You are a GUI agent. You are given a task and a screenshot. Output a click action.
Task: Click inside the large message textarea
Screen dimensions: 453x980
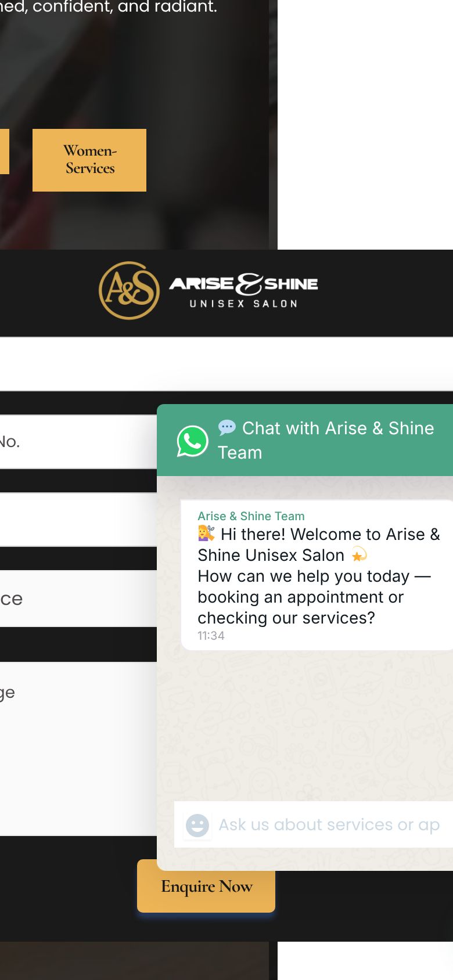point(78,749)
